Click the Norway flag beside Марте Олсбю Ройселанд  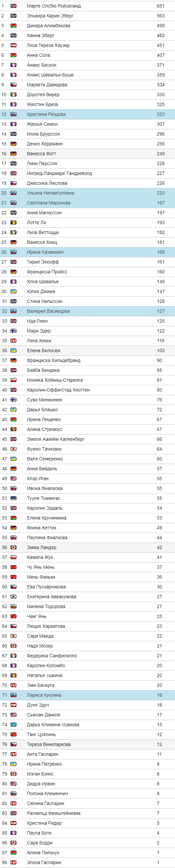pos(13,6)
